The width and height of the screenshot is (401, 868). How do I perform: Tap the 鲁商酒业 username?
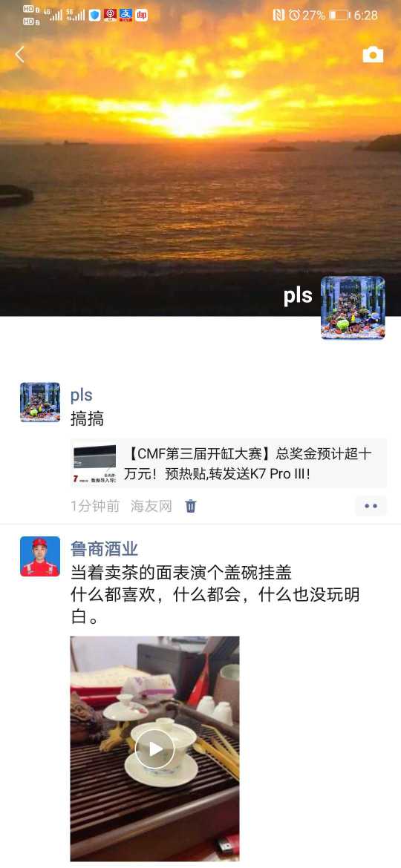point(104,548)
